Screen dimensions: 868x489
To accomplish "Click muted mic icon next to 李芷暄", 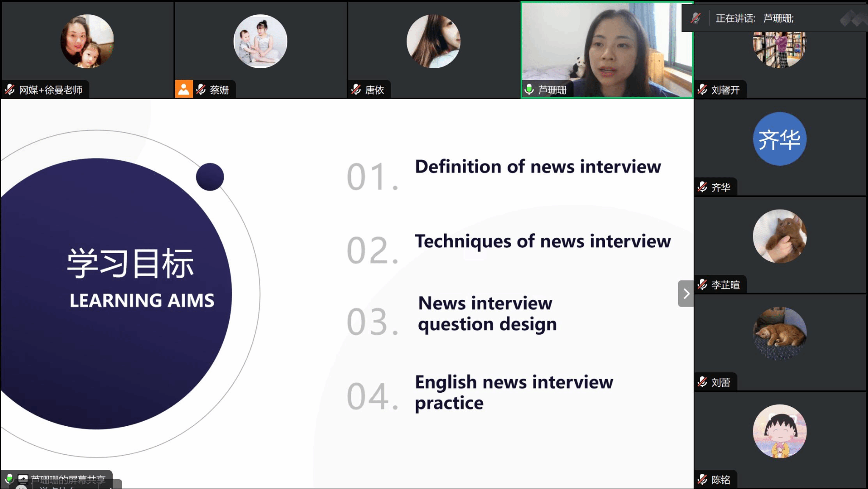I will click(702, 285).
